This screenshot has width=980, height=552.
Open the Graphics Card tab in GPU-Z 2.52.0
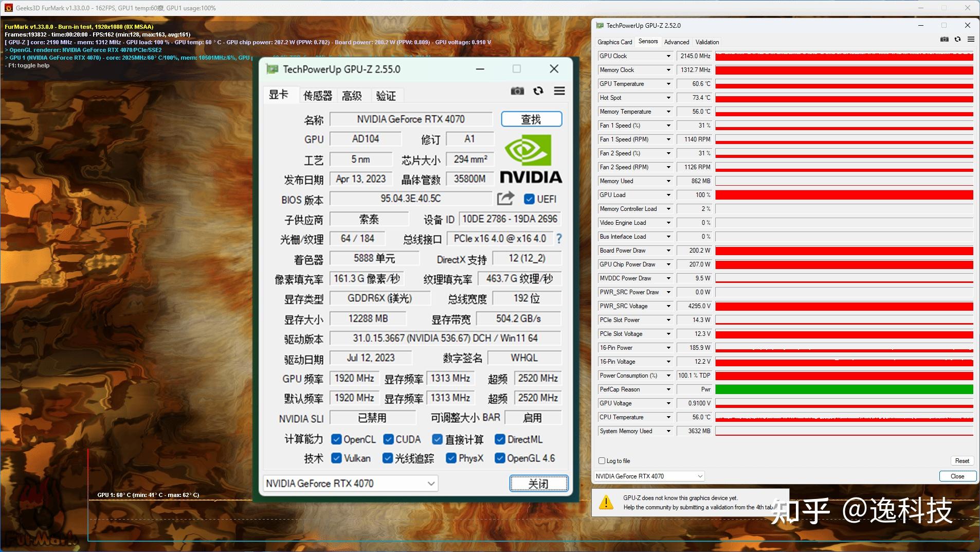pyautogui.click(x=614, y=42)
